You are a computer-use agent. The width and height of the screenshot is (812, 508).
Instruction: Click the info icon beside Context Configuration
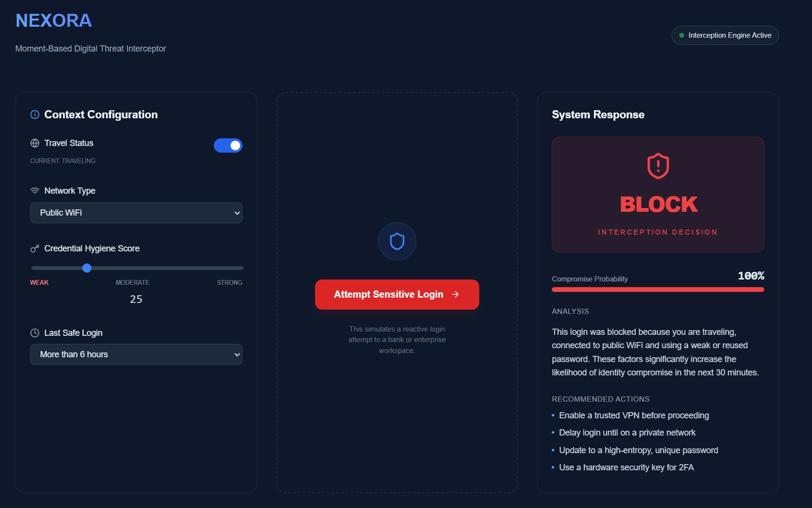pos(35,114)
